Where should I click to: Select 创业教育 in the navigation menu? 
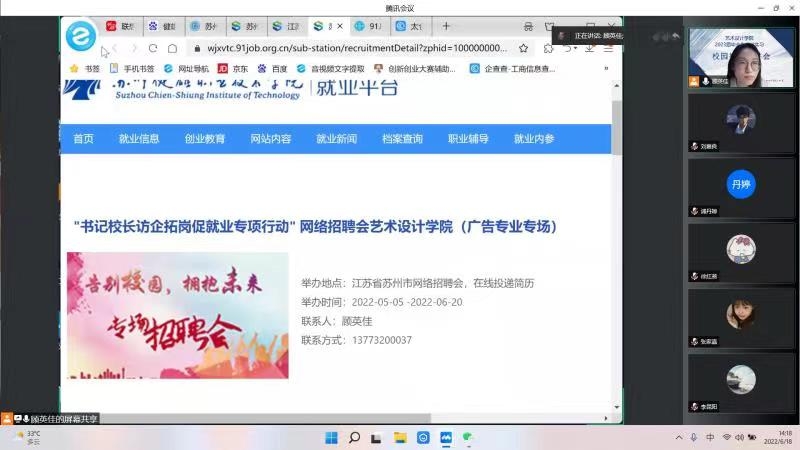(205, 139)
